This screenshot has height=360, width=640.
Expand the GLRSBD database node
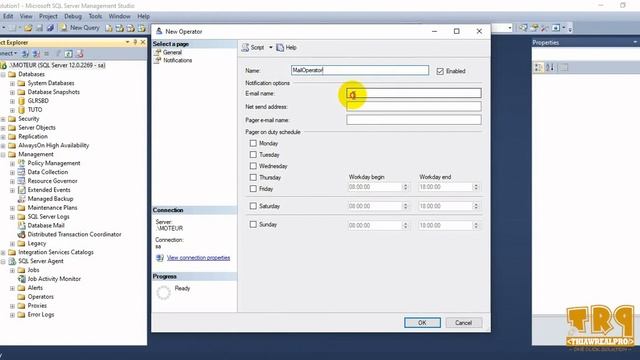click(x=12, y=101)
